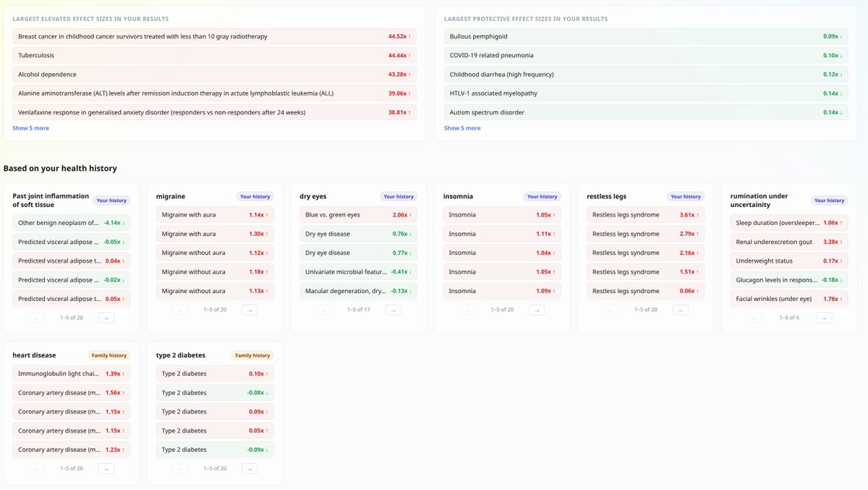The width and height of the screenshot is (868, 490).
Task: Select Type 2 diabetes 0.10x row
Action: coord(215,373)
